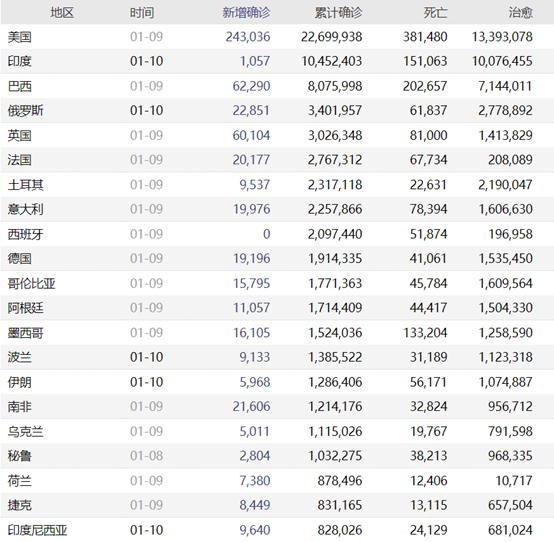Click 243,036 new cases for 美国

click(248, 37)
